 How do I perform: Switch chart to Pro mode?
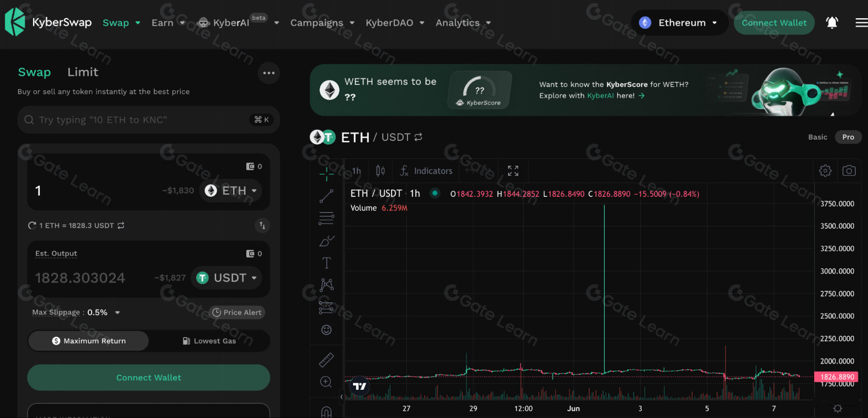[848, 137]
